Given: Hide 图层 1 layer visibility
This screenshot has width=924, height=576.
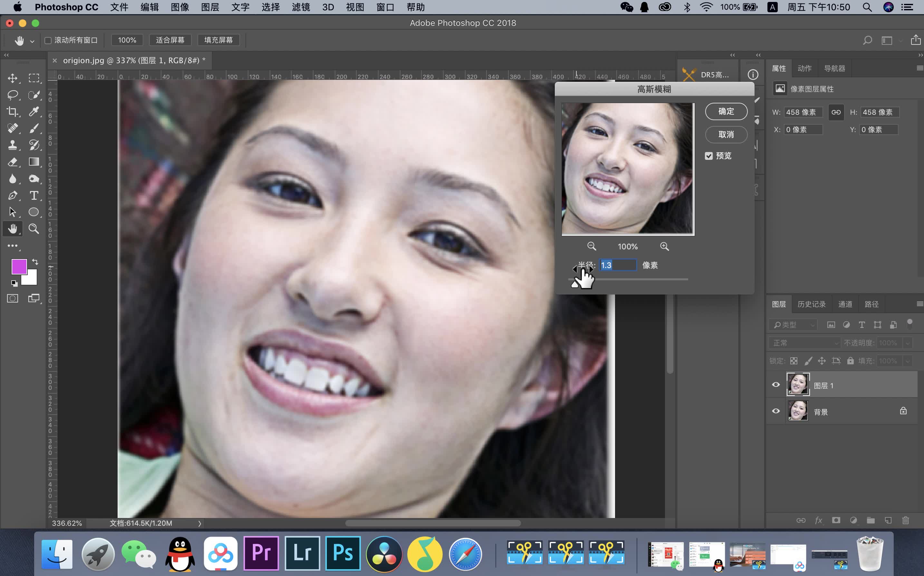Looking at the screenshot, I should pos(775,384).
